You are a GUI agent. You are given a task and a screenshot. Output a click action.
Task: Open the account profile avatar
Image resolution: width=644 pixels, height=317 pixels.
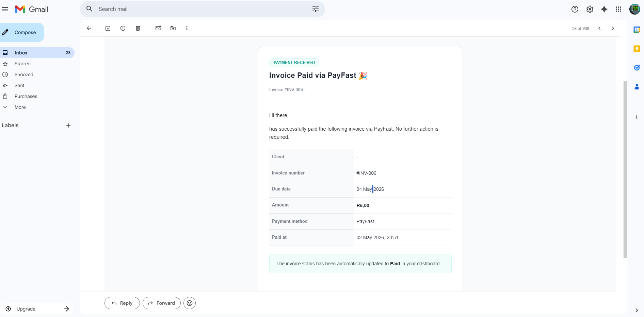click(x=635, y=9)
